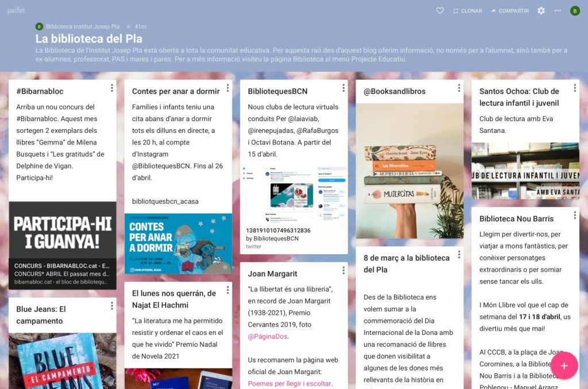Click the Clonar button
Screen dimensions: 588x389
coord(467,11)
